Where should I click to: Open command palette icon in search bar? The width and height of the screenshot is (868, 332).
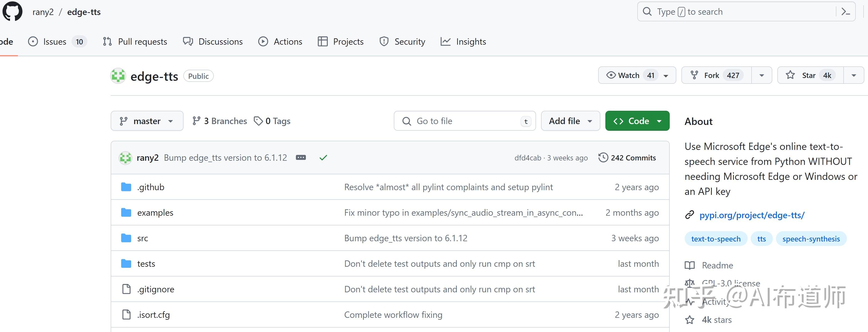846,12
